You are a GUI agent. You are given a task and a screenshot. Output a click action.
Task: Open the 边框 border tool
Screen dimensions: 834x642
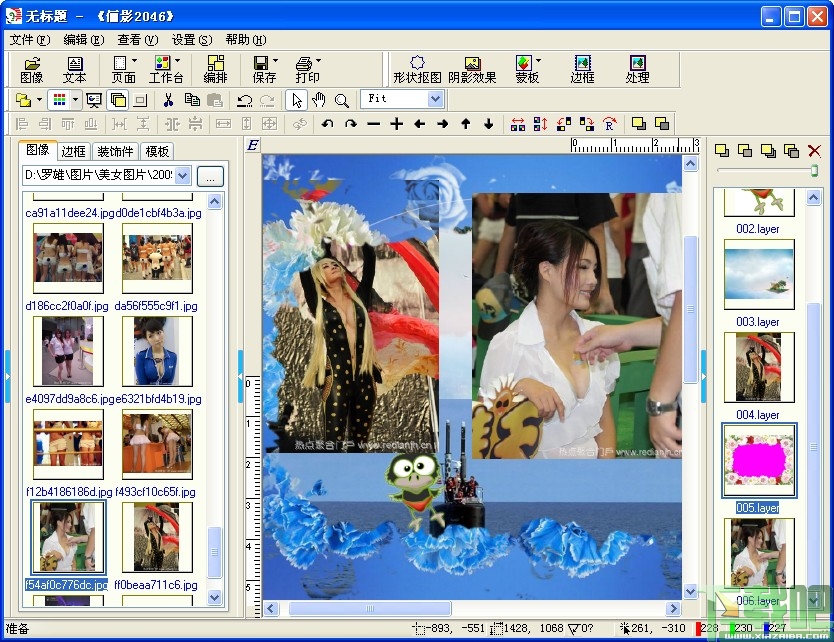(x=582, y=70)
